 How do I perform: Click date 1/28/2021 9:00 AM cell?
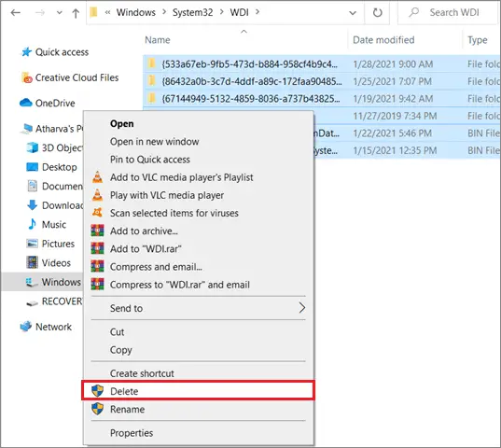[393, 64]
